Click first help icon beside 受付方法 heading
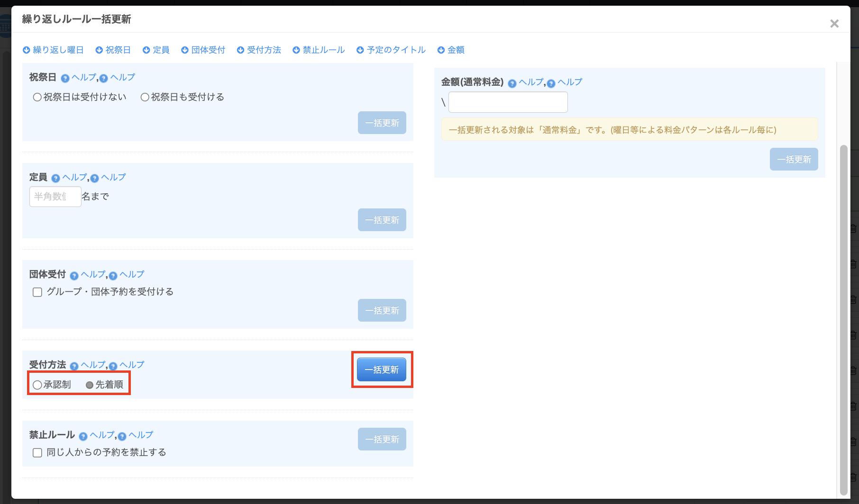Viewport: 859px width, 504px height. click(74, 366)
